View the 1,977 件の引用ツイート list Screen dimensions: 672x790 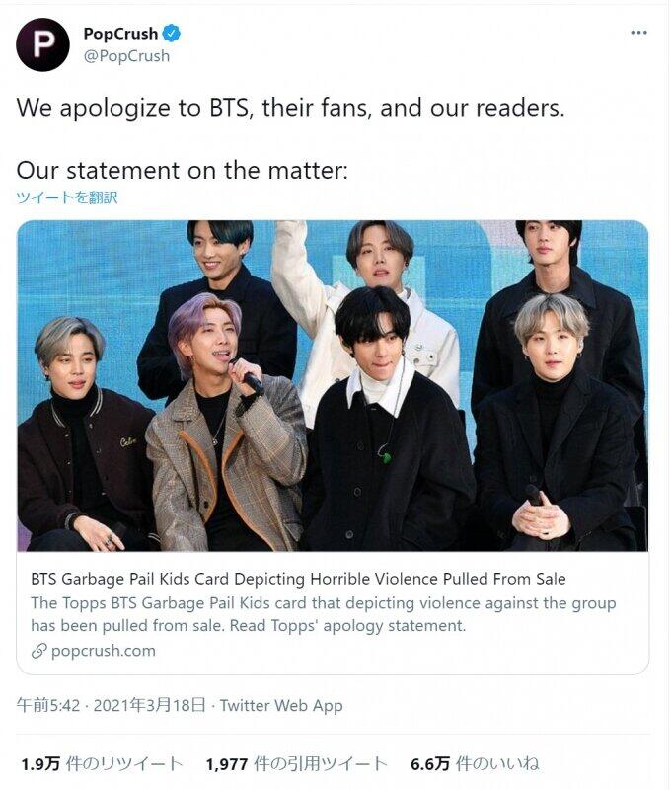[295, 763]
